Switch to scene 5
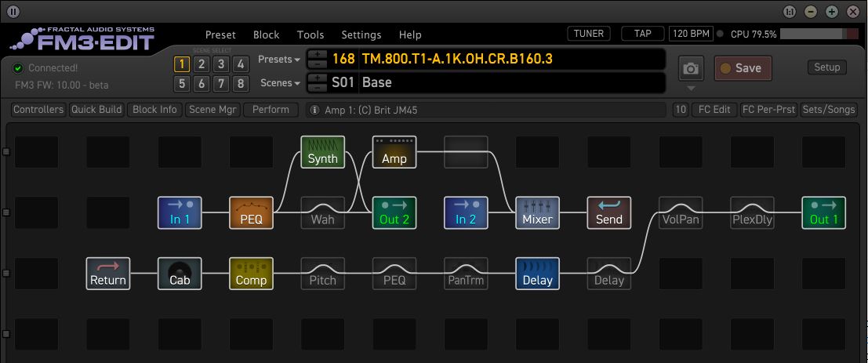 182,84
